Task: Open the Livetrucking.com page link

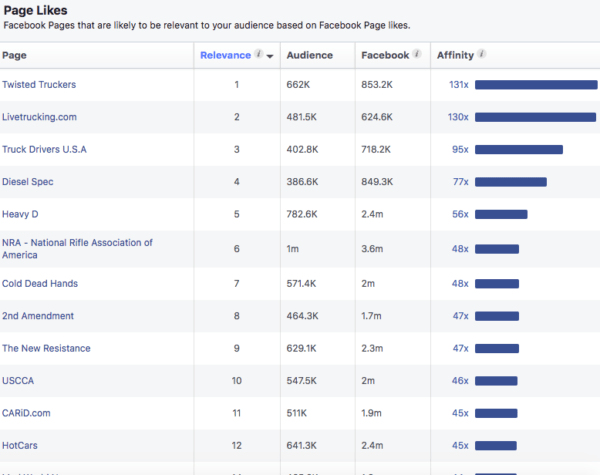Action: click(x=39, y=117)
